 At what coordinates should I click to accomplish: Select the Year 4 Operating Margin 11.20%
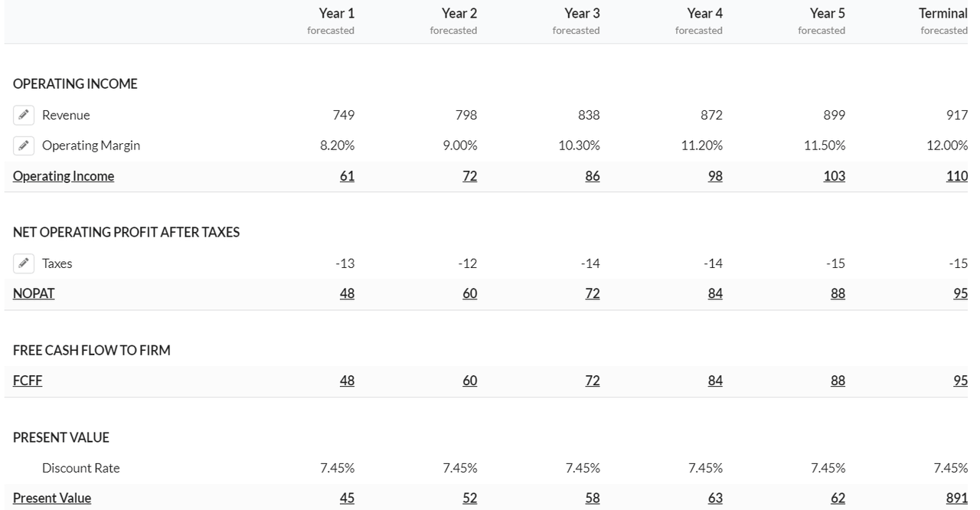pyautogui.click(x=701, y=145)
